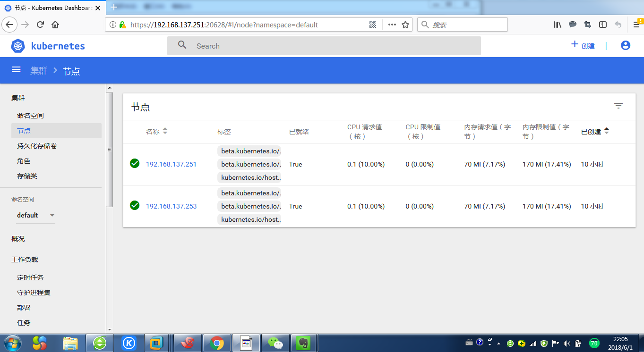This screenshot has width=644, height=352.
Task: Click 170 Mi (17.41%) for 192.168.137.251
Action: [x=547, y=164]
